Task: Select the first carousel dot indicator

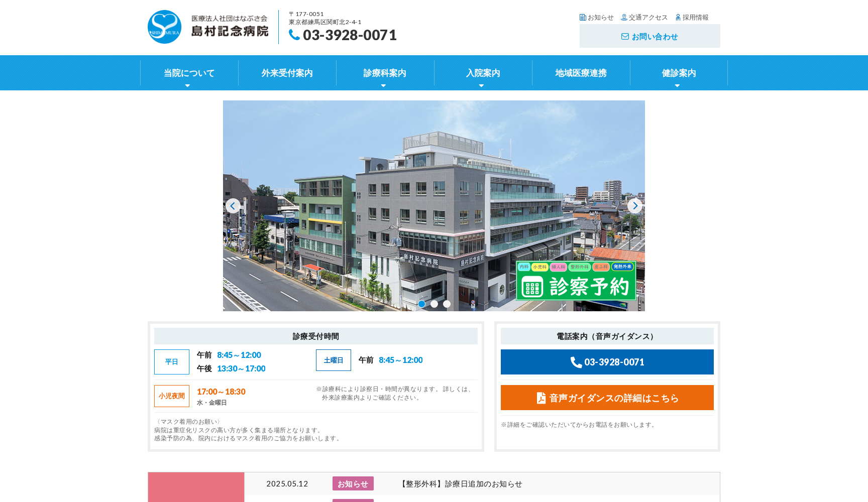Action: click(422, 304)
